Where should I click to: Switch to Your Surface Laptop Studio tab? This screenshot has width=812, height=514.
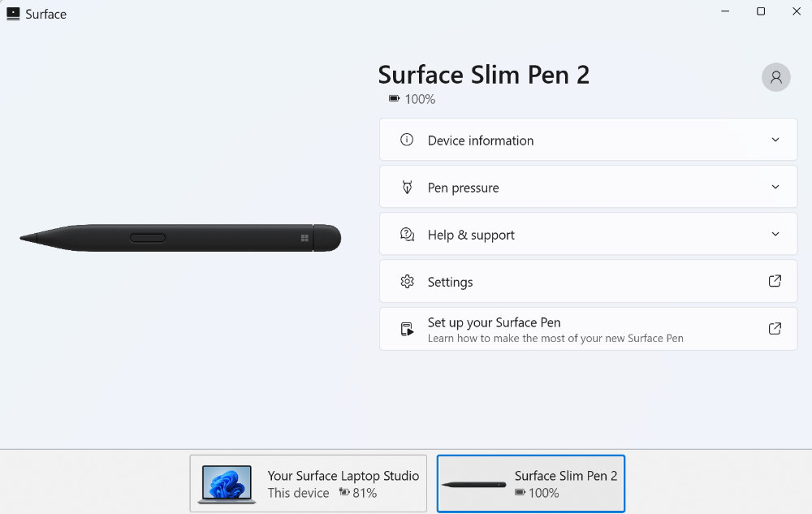click(x=308, y=483)
